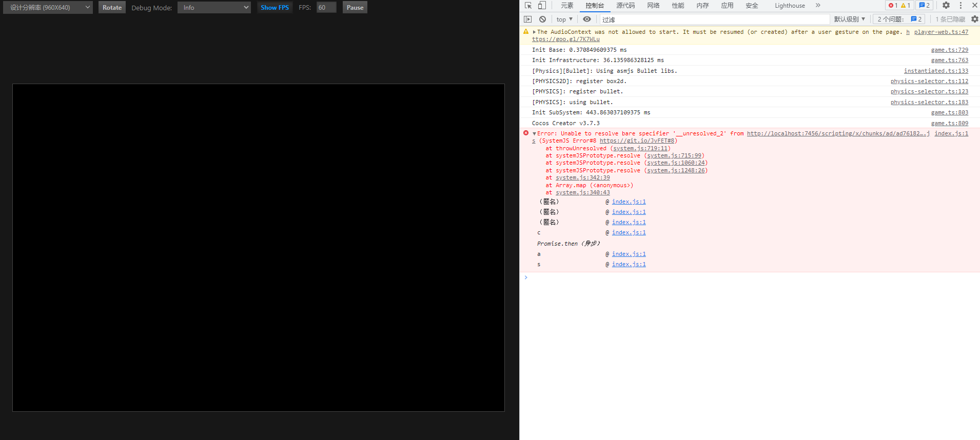Screen dimensions: 980x440
Task: Open index.js:1 link in row c
Action: click(x=629, y=232)
